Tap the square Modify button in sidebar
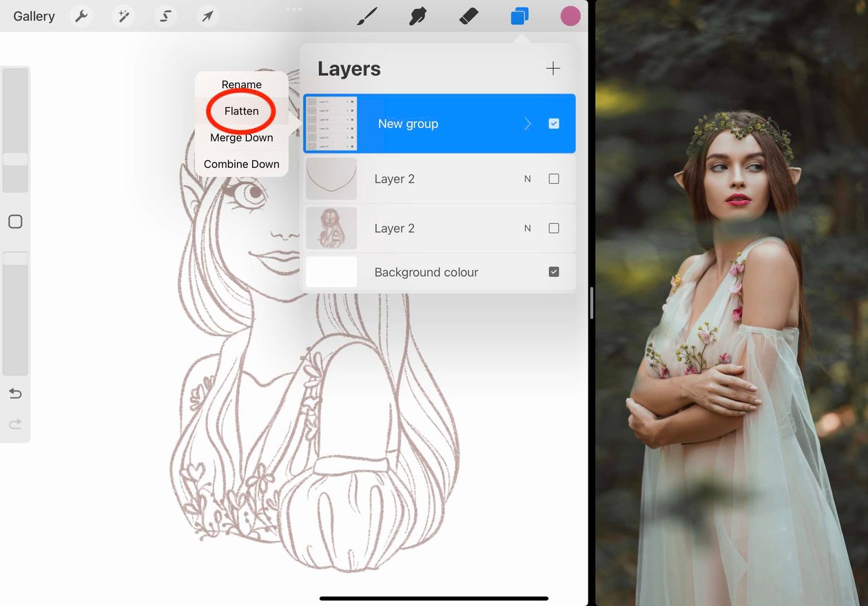The image size is (868, 606). pos(15,222)
